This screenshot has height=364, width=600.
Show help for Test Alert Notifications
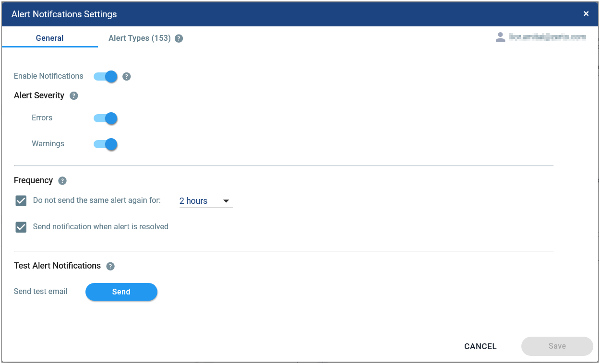110,266
